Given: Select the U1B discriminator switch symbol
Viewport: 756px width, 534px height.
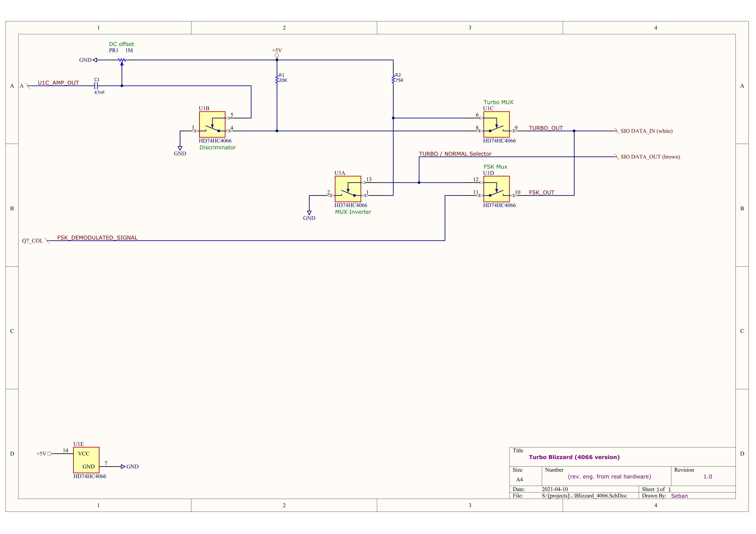Looking at the screenshot, I should click(212, 124).
